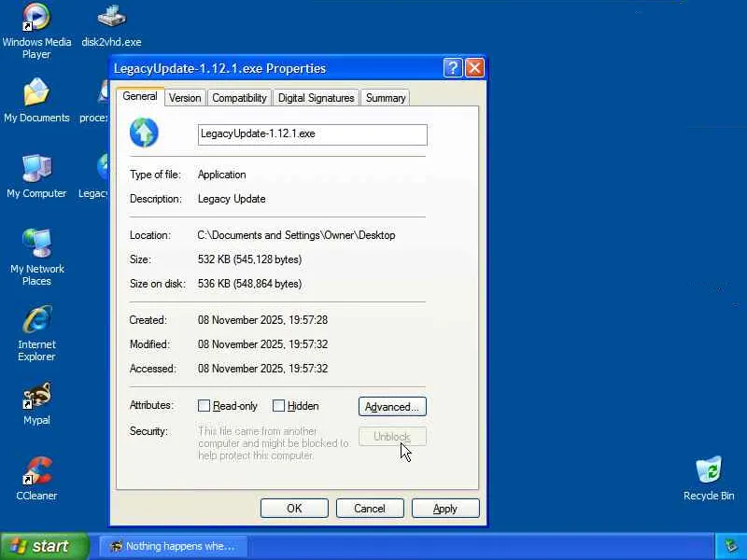747x560 pixels.
Task: Click the Advanced... attributes button
Action: coord(392,407)
